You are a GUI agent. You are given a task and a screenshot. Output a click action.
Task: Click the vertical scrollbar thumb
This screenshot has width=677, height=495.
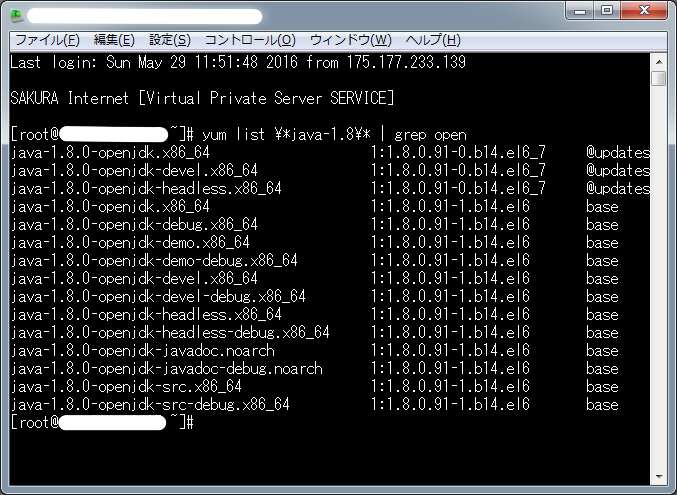[659, 79]
